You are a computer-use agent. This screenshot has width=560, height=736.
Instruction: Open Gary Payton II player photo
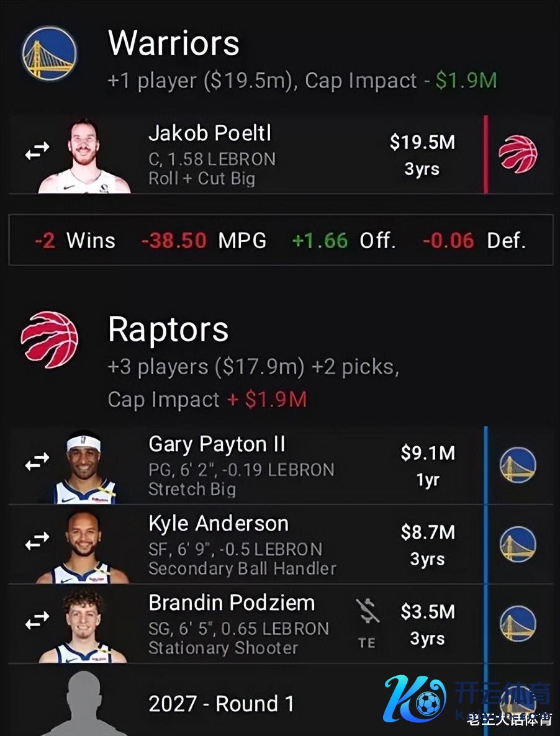pos(84,467)
